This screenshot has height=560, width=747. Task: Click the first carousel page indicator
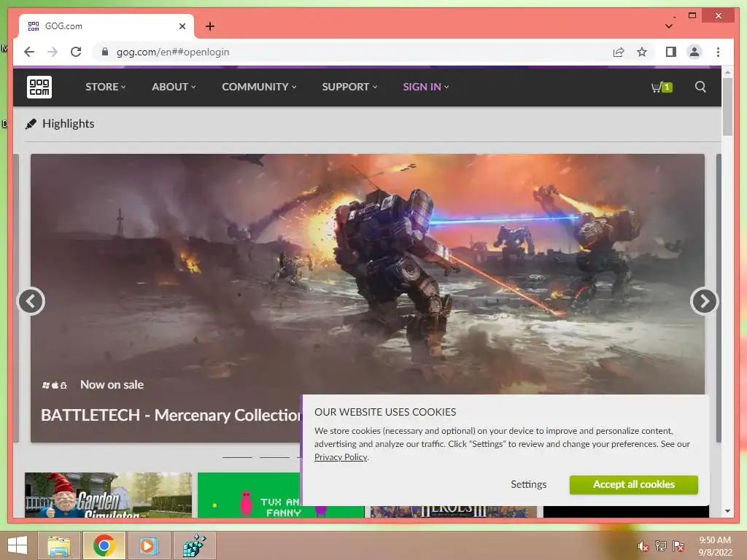(237, 457)
